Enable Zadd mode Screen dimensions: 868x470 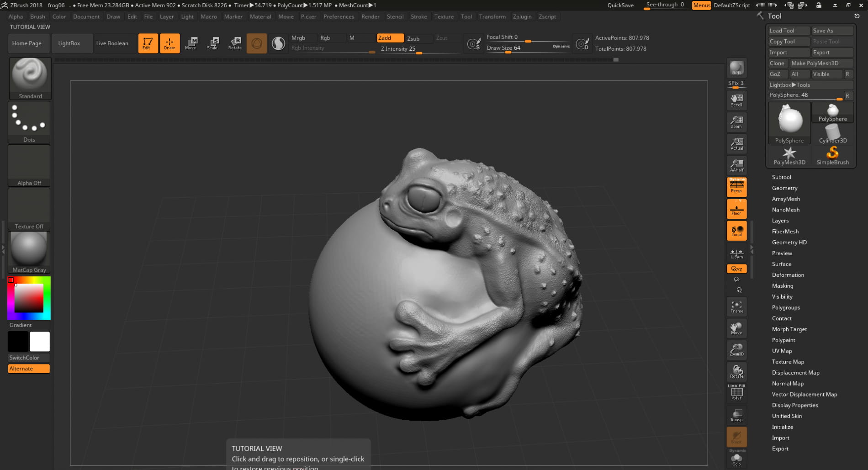(x=390, y=38)
